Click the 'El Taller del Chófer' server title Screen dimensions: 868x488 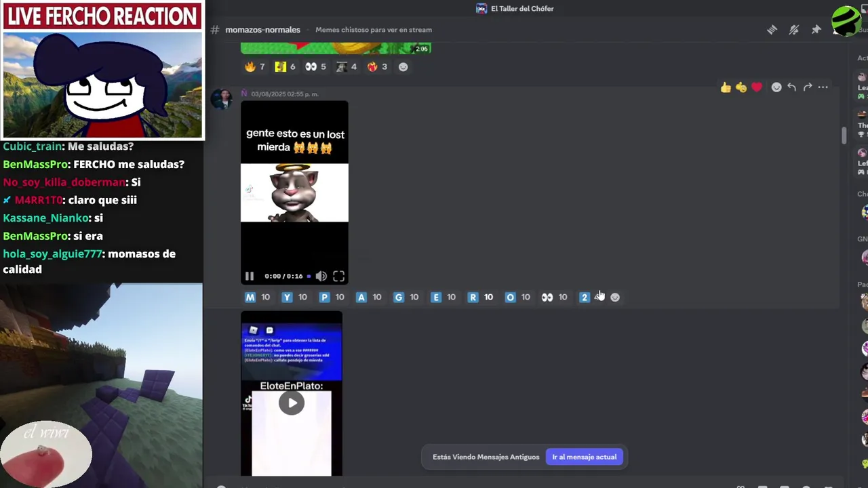pyautogui.click(x=522, y=9)
